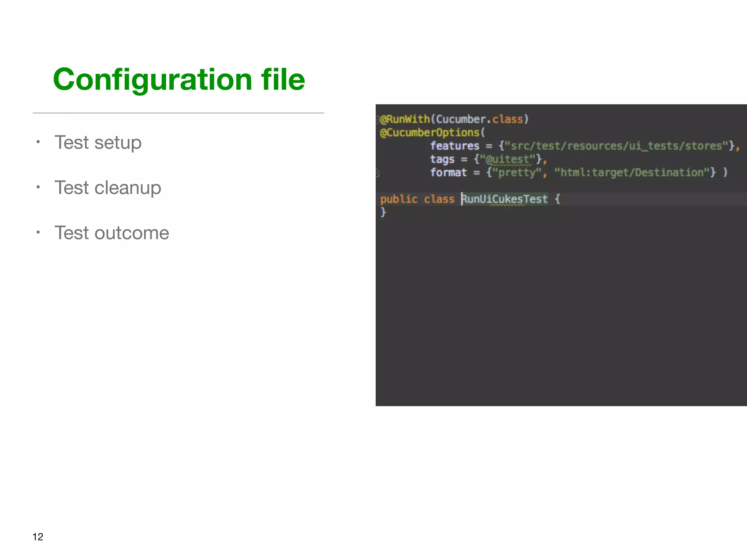Click the closing brace of the class
This screenshot has width=747, height=560.
coord(383,212)
